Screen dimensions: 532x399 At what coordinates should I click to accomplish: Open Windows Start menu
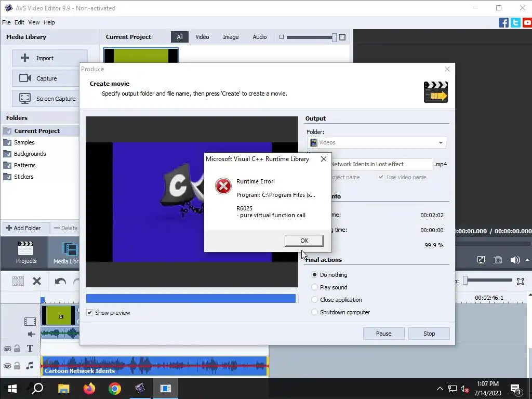pos(12,389)
